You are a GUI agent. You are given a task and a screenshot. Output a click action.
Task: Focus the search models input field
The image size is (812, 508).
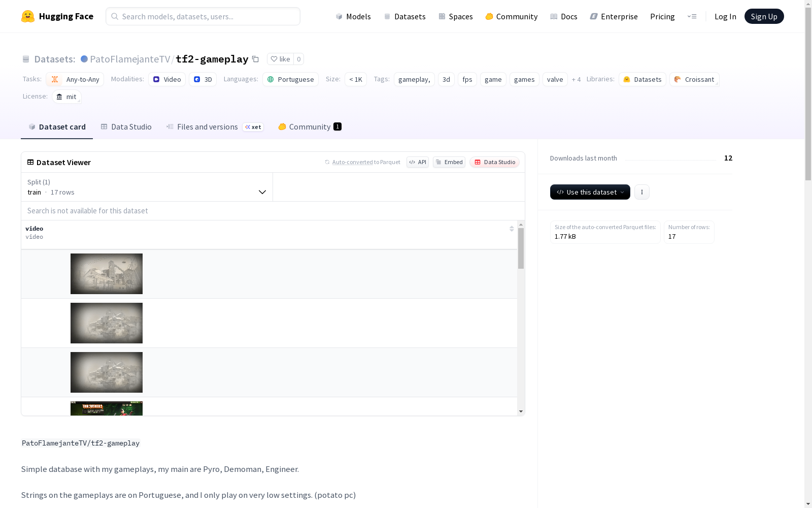(x=203, y=16)
